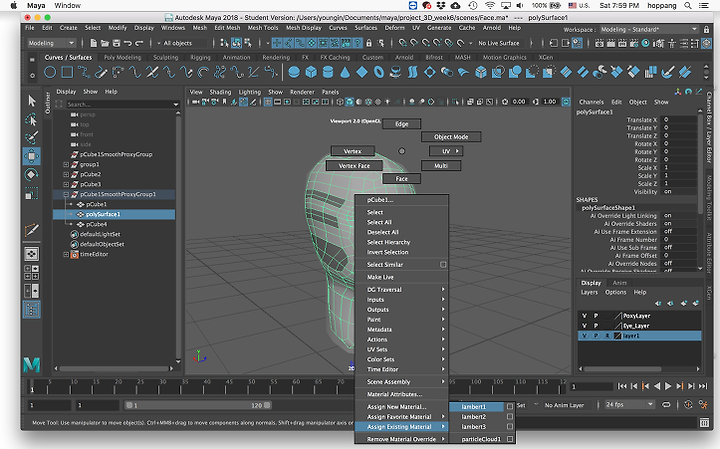
Task: Click the Vertex Face marking button
Action: (x=354, y=166)
